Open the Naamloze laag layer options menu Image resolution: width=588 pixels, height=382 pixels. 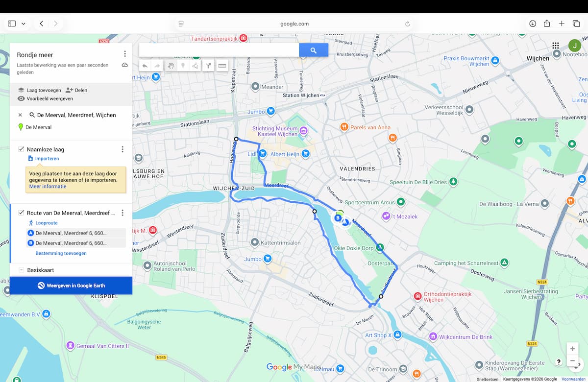tap(122, 149)
